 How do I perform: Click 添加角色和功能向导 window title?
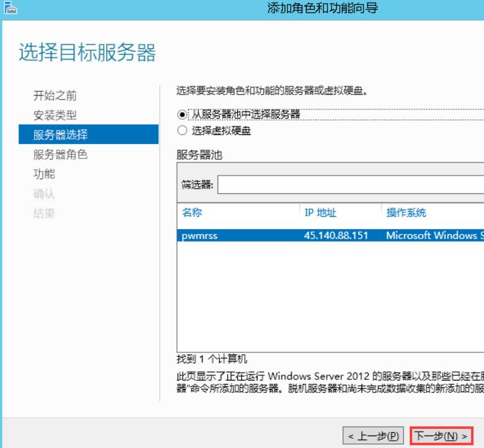coord(323,8)
